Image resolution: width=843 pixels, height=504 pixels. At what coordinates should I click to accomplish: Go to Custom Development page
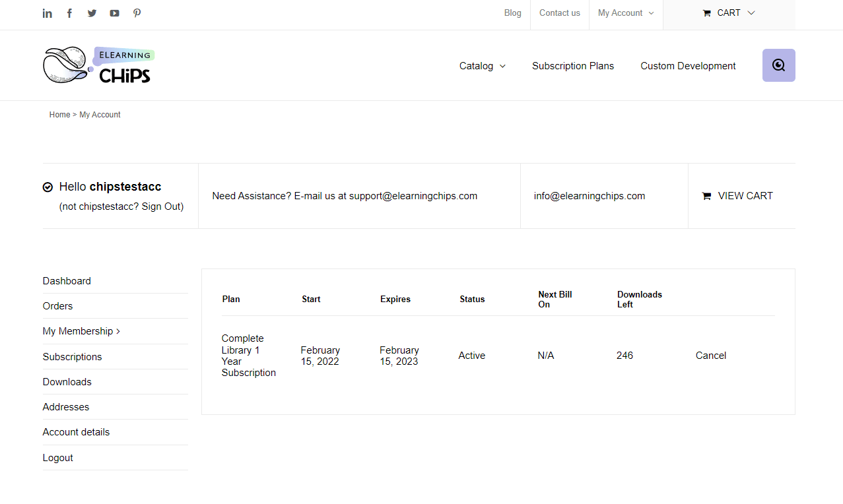click(x=688, y=66)
